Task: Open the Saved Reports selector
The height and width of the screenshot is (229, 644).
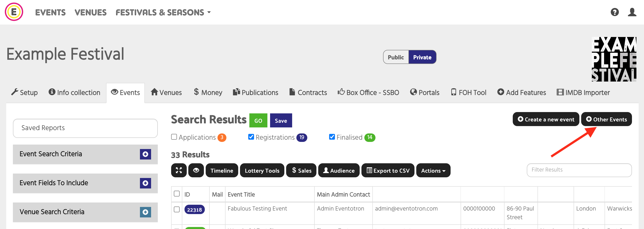Action: 85,128
